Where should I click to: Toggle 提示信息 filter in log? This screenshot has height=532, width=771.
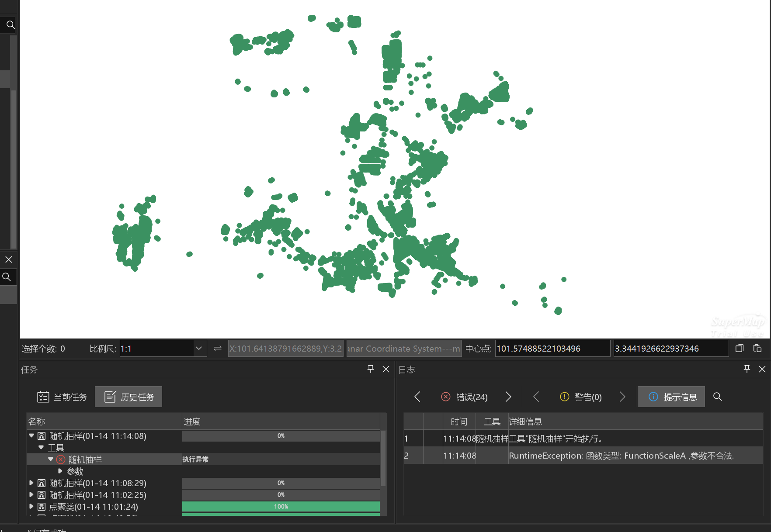671,397
